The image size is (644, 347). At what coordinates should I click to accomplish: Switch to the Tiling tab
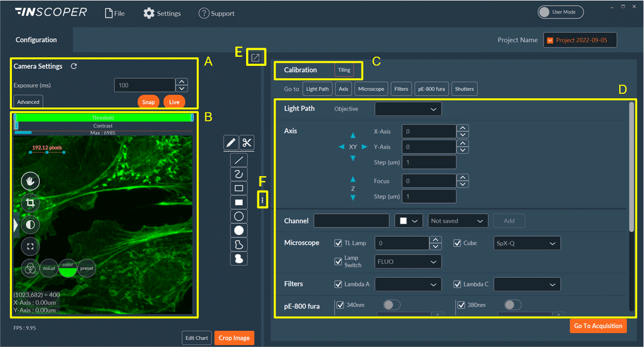[344, 70]
